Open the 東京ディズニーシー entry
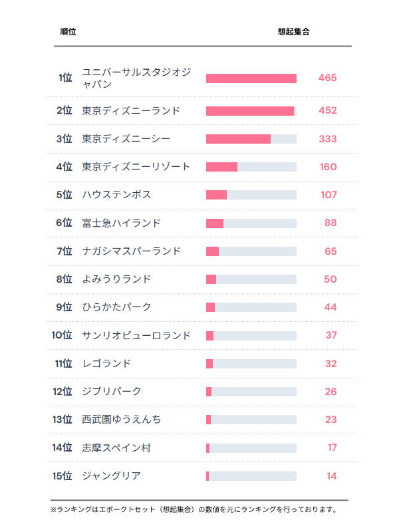 [x=126, y=138]
